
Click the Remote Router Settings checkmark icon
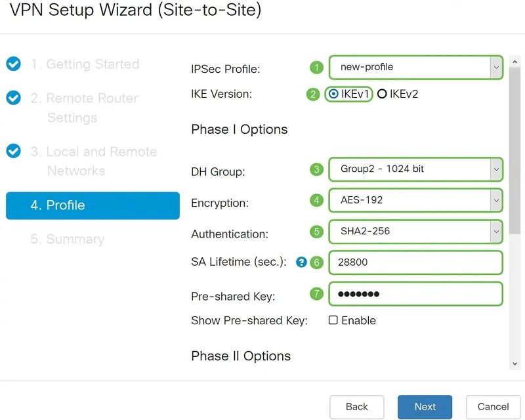pos(13,98)
